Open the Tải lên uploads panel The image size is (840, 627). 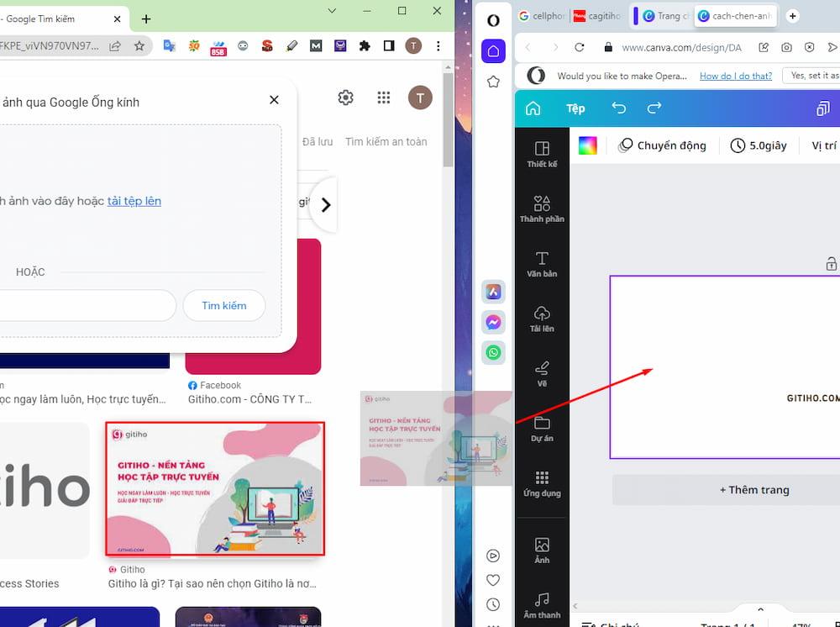pos(542,319)
